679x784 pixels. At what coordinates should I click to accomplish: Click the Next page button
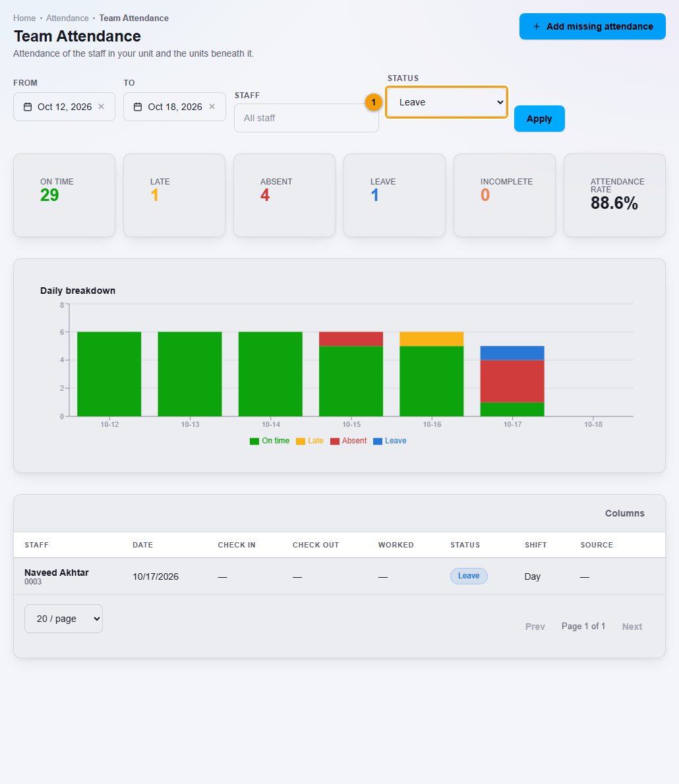(632, 627)
